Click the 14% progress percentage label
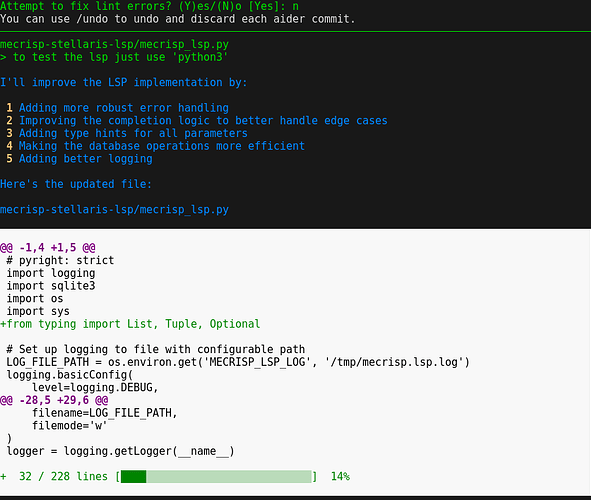Viewport: 591px width, 500px height. (x=340, y=477)
